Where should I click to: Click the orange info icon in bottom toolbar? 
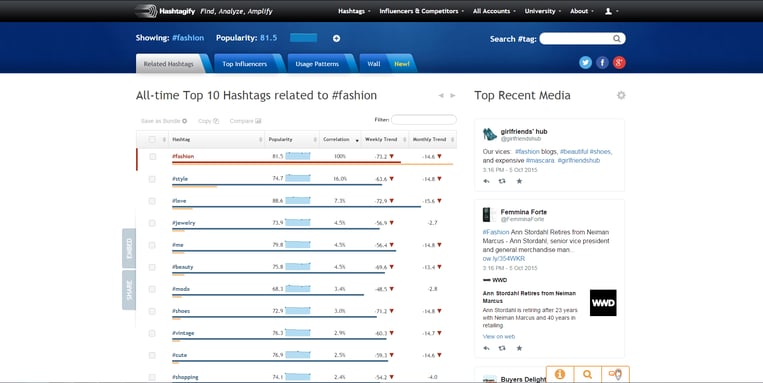[560, 374]
